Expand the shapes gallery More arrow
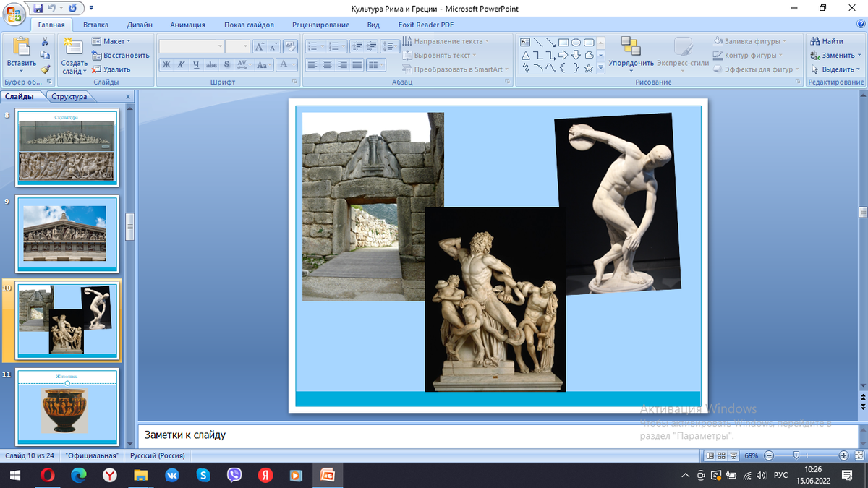Viewport: 868px width, 488px height. (600, 68)
